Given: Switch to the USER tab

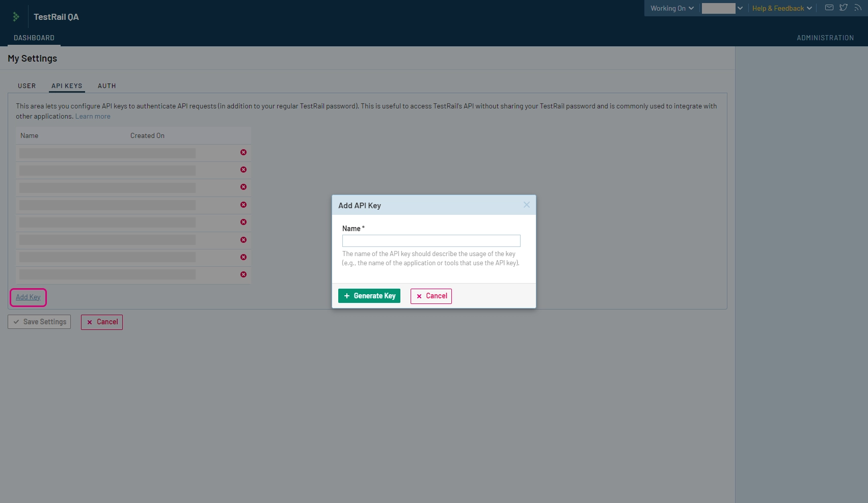Looking at the screenshot, I should [x=27, y=86].
